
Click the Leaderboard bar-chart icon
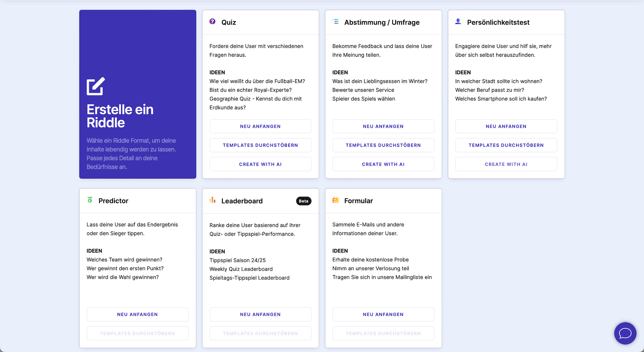point(212,200)
